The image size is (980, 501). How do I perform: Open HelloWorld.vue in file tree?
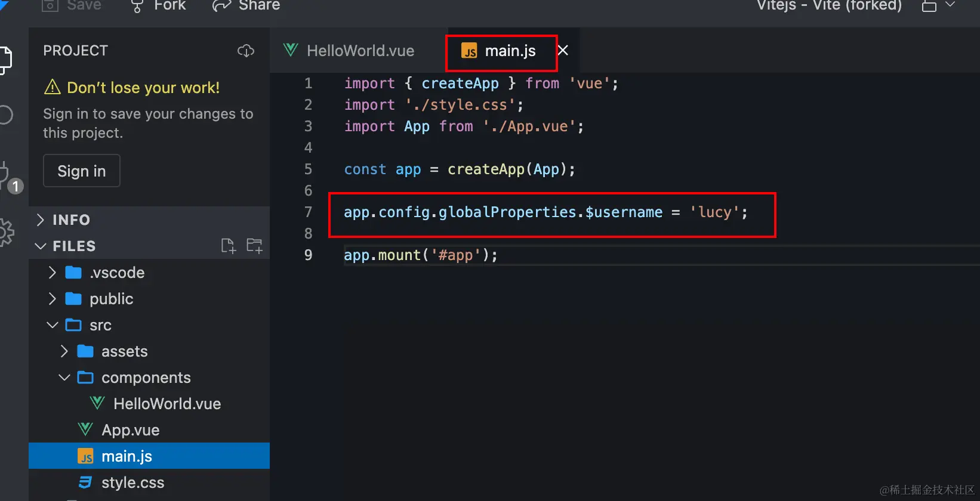(149, 404)
